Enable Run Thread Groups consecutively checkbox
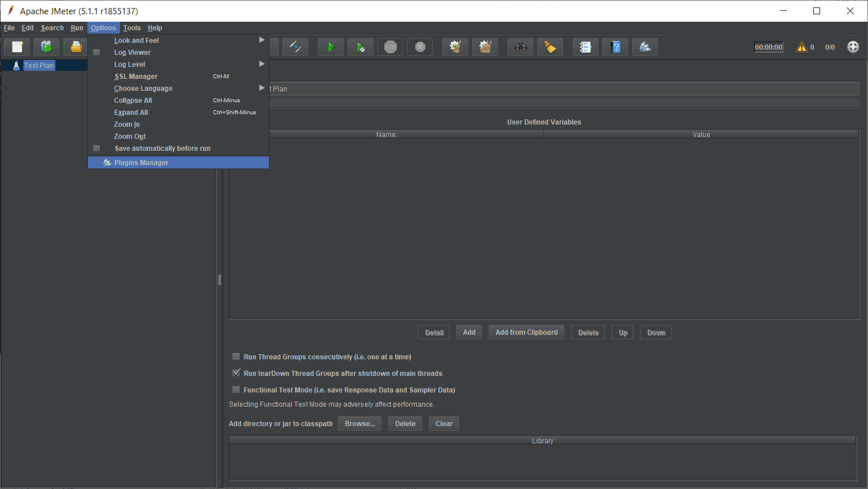 coord(236,356)
